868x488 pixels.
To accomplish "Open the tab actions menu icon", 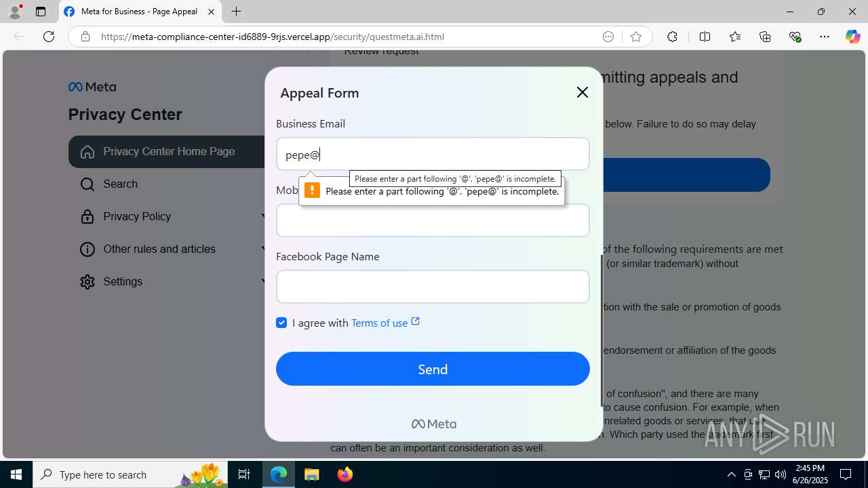I will (41, 12).
